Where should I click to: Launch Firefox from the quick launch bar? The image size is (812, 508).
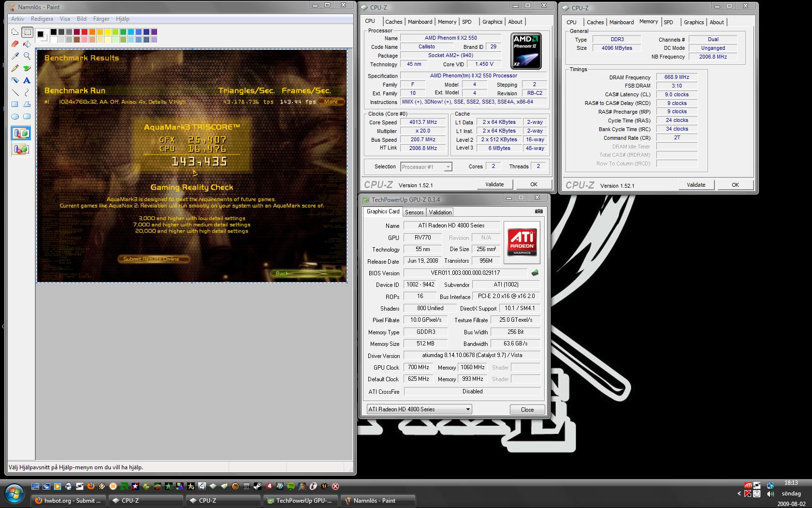point(90,486)
